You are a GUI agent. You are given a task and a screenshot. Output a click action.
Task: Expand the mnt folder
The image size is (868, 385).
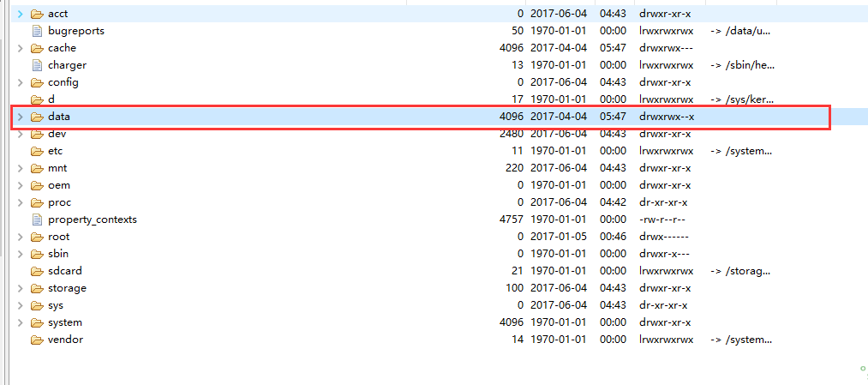pos(21,168)
